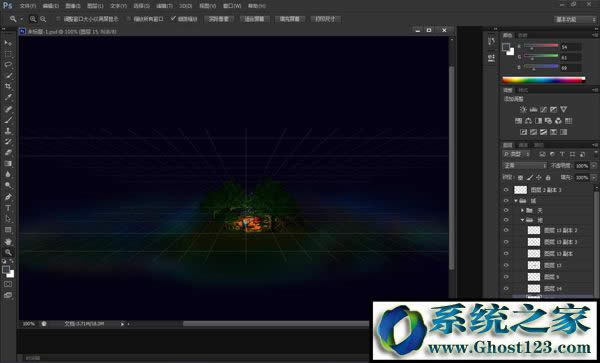Select the Dodge tool
This screenshot has height=363, width=600.
(x=8, y=186)
